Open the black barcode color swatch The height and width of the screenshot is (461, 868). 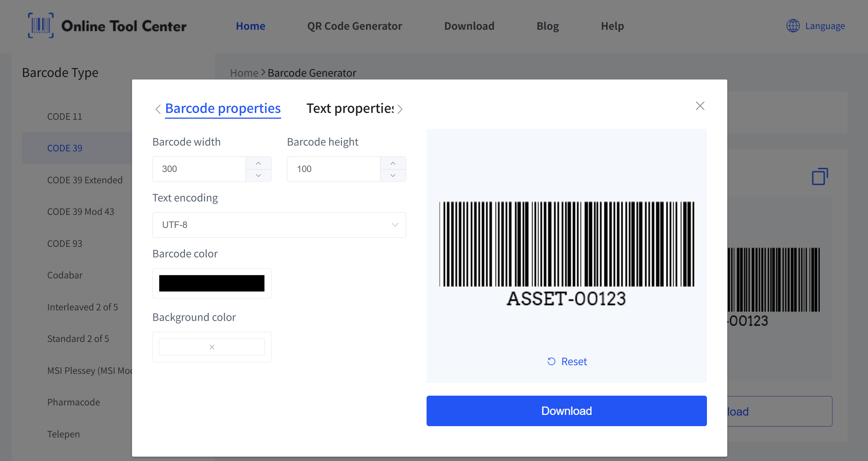coord(212,283)
